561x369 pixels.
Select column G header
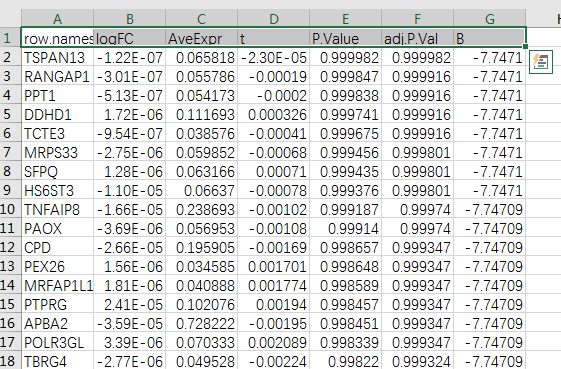pyautogui.click(x=490, y=18)
